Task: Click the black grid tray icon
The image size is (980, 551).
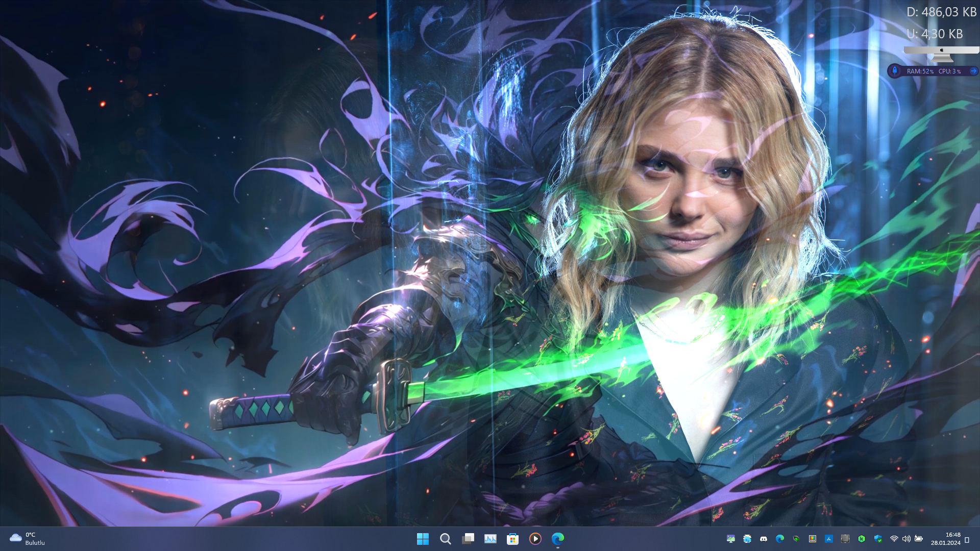Action: click(x=845, y=539)
